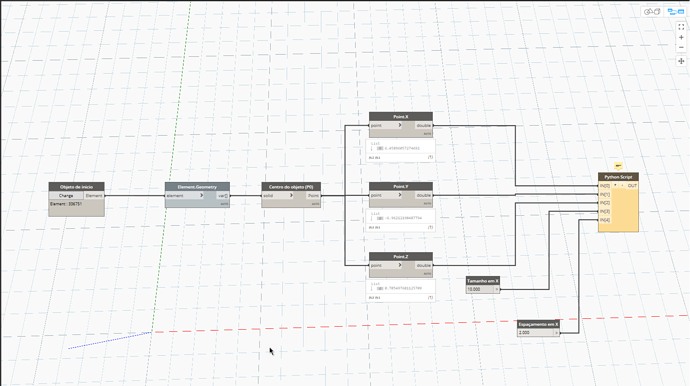
Task: Remove an input port from Python Script
Action: (622, 186)
